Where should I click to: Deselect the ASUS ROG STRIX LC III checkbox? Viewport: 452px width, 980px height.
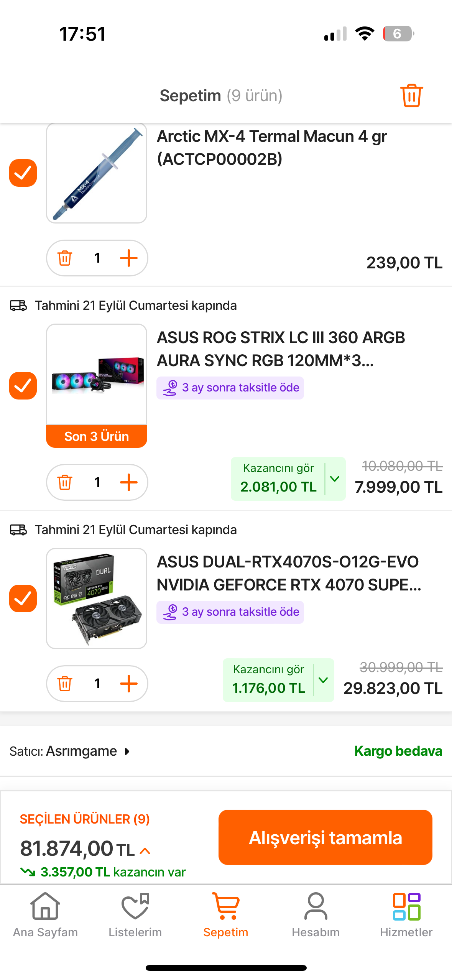(23, 386)
